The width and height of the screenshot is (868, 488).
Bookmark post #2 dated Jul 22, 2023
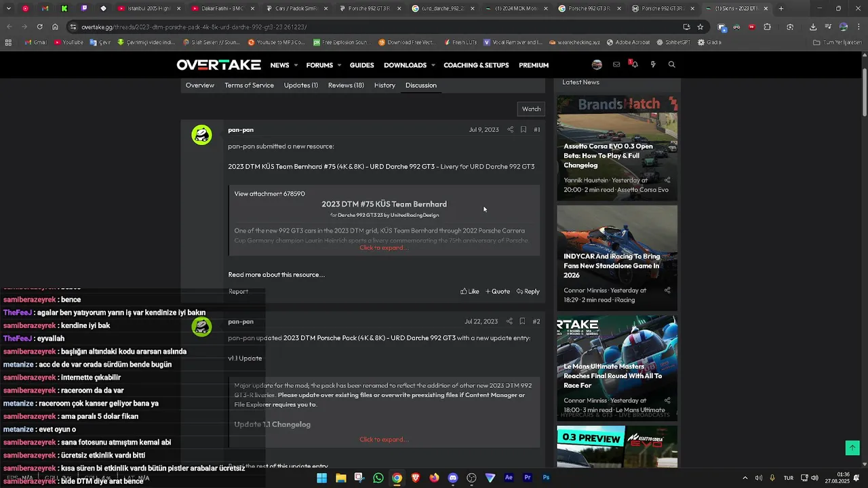pyautogui.click(x=522, y=321)
